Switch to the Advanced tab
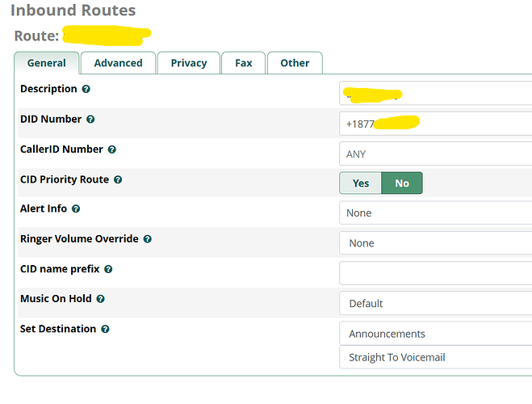The image size is (532, 404). click(118, 63)
